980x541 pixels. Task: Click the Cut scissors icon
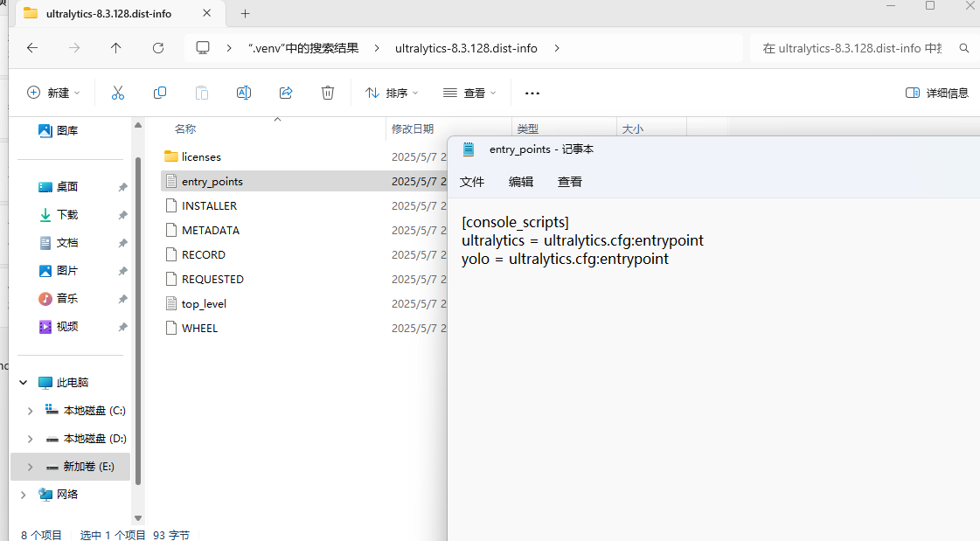click(x=118, y=94)
